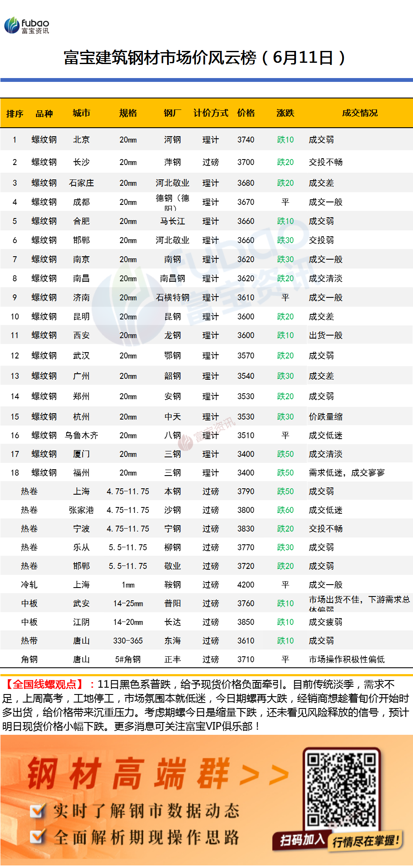The height and width of the screenshot is (868, 413).
Task: Click price 4200 for 鞍钢
Action: pyautogui.click(x=246, y=585)
